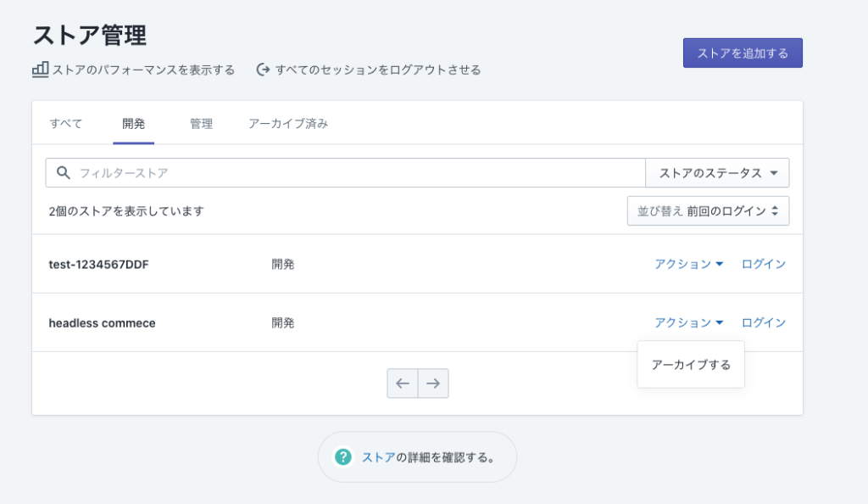
Task: Open the 管理 tab
Action: [x=201, y=124]
